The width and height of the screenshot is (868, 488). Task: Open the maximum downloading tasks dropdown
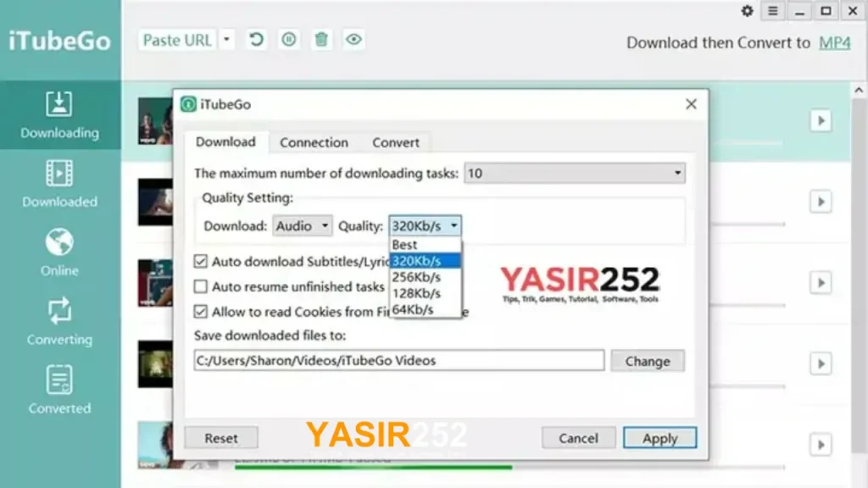click(x=575, y=173)
